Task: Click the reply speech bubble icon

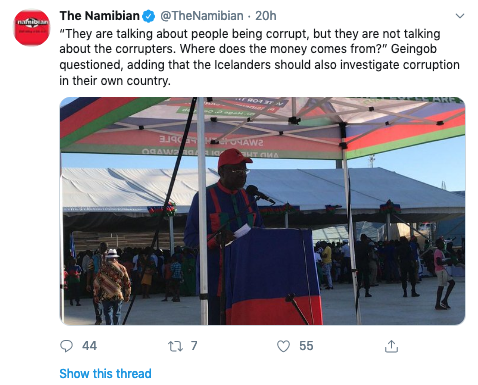Action: [x=66, y=346]
